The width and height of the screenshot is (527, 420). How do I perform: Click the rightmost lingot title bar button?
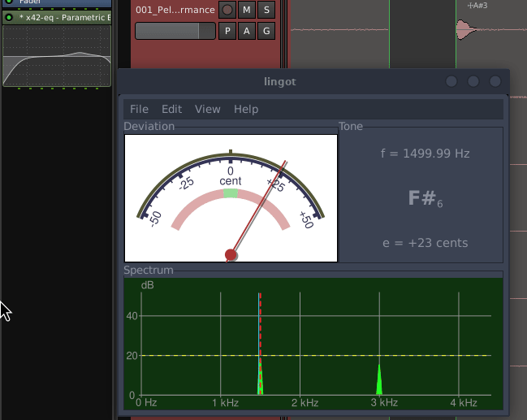pyautogui.click(x=494, y=81)
